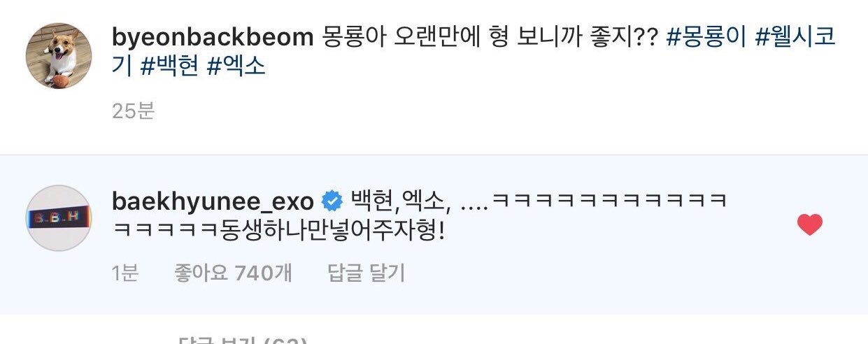Open the #몽룡이 hashtag
Image resolution: width=868 pixels, height=344 pixels.
(706, 38)
